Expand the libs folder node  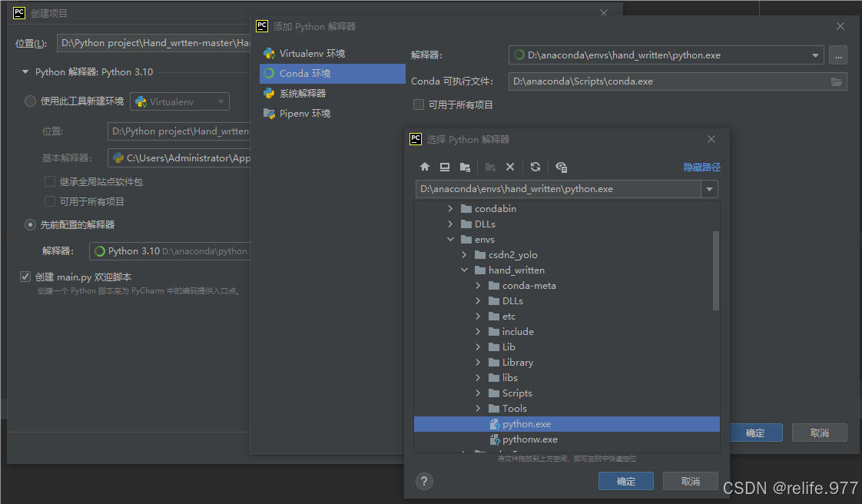(478, 378)
